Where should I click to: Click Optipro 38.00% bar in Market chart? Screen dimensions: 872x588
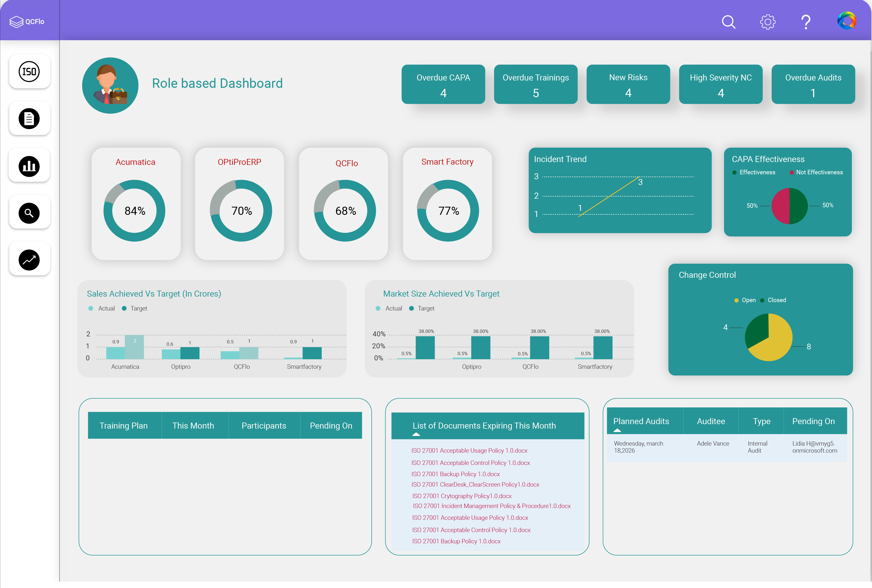pyautogui.click(x=481, y=348)
